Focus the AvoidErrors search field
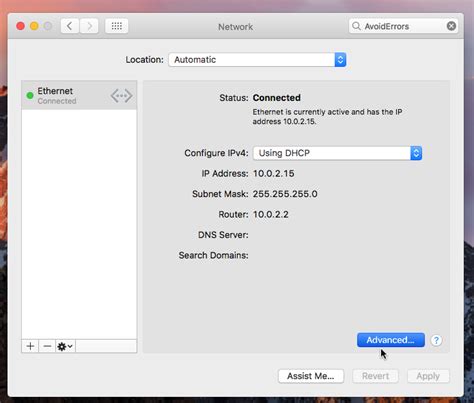474x403 pixels. (403, 26)
